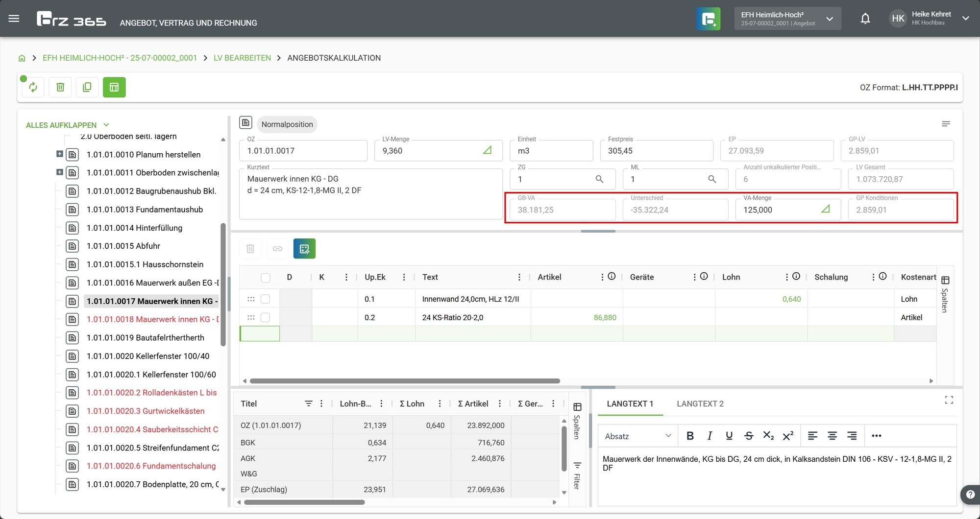The width and height of the screenshot is (980, 519).
Task: Toggle the green table view button
Action: [x=114, y=87]
